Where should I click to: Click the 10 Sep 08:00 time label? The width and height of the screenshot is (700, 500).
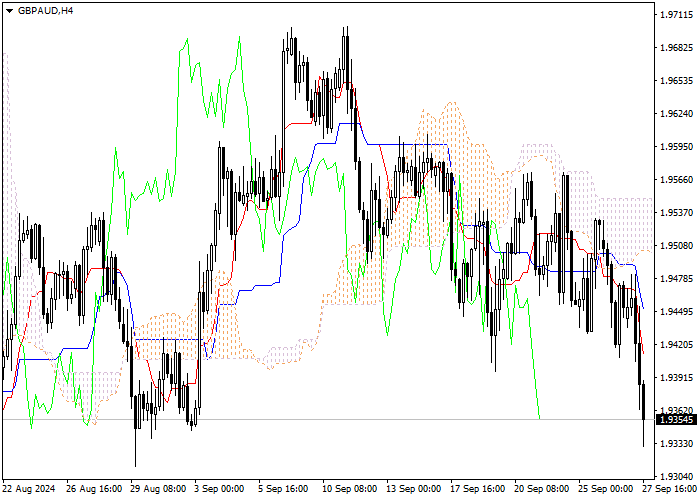point(350,489)
